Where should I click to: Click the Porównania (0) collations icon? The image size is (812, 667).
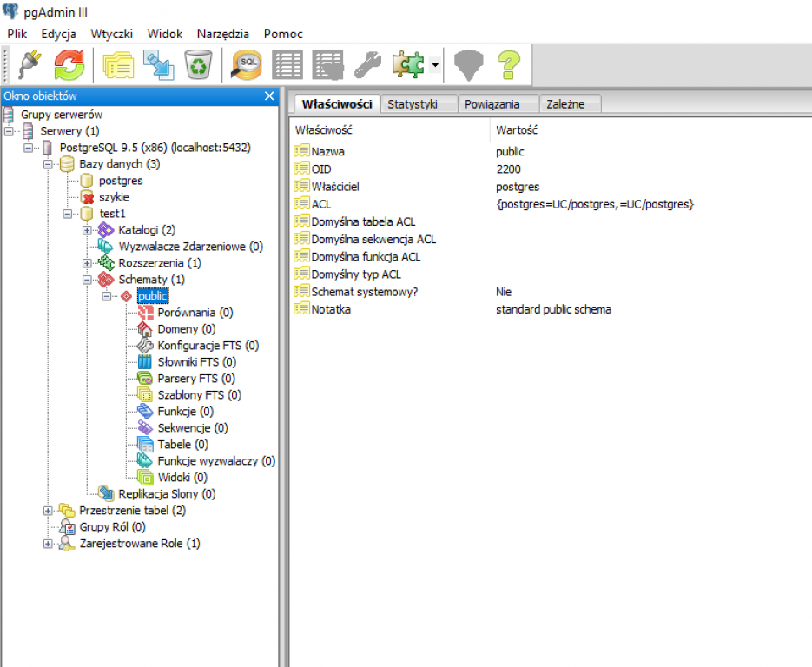pyautogui.click(x=146, y=313)
